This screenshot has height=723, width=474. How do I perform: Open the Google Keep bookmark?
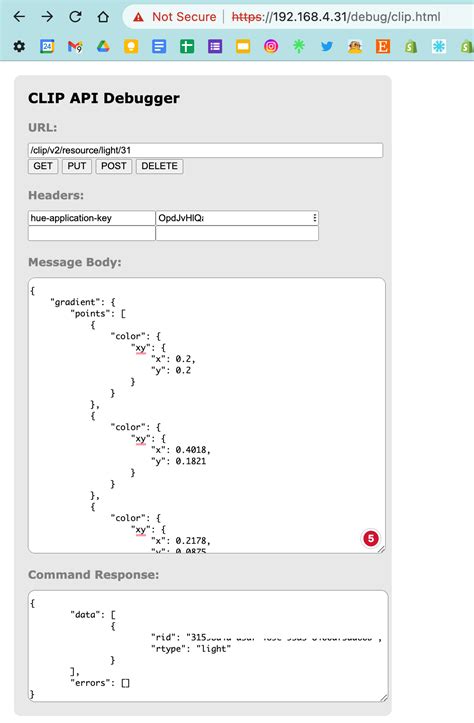coord(131,46)
